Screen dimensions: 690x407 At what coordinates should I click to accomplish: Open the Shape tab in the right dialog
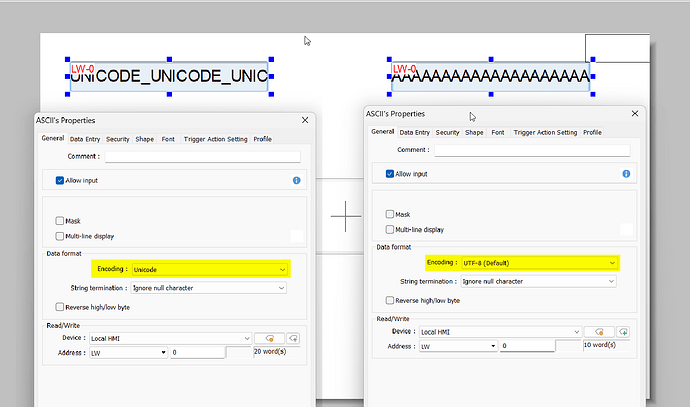[474, 132]
